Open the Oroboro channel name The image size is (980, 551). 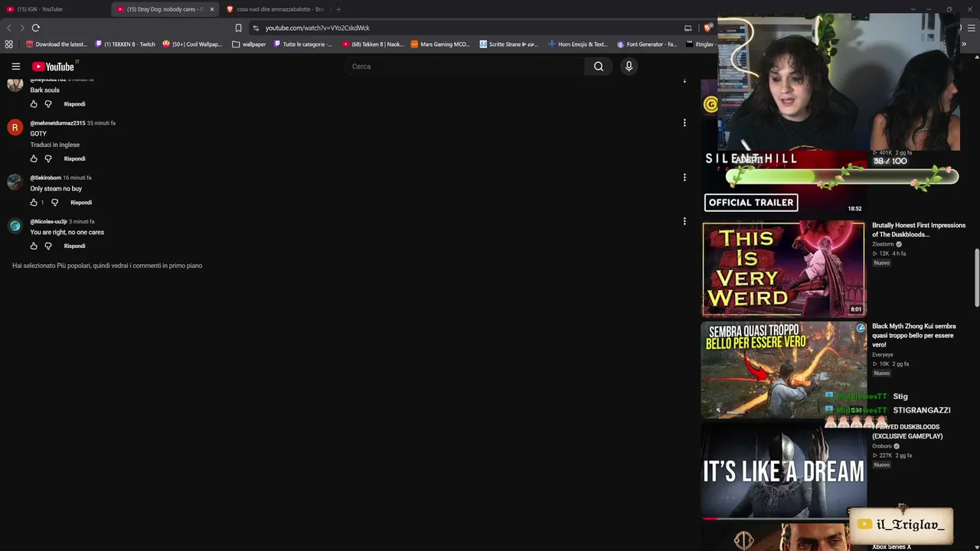882,446
